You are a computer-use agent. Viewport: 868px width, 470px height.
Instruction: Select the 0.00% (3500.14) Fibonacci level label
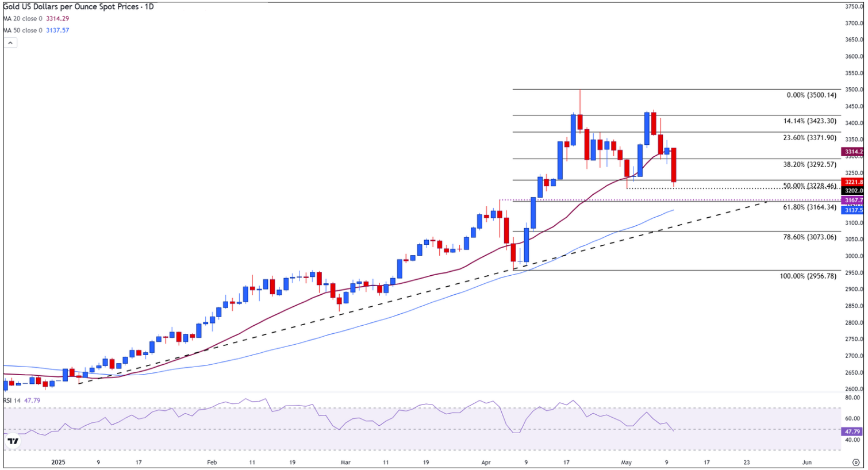click(x=812, y=95)
